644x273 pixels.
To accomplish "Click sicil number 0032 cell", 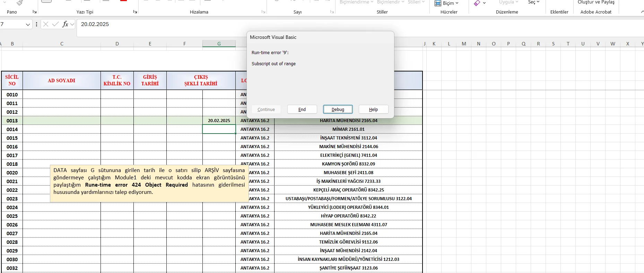I will pyautogui.click(x=12, y=268).
